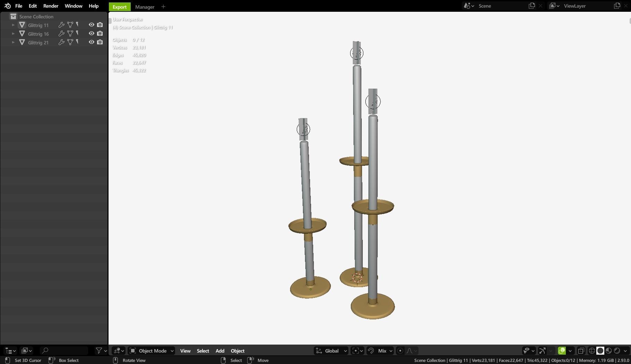Open the view layer browse dropdown

point(554,6)
